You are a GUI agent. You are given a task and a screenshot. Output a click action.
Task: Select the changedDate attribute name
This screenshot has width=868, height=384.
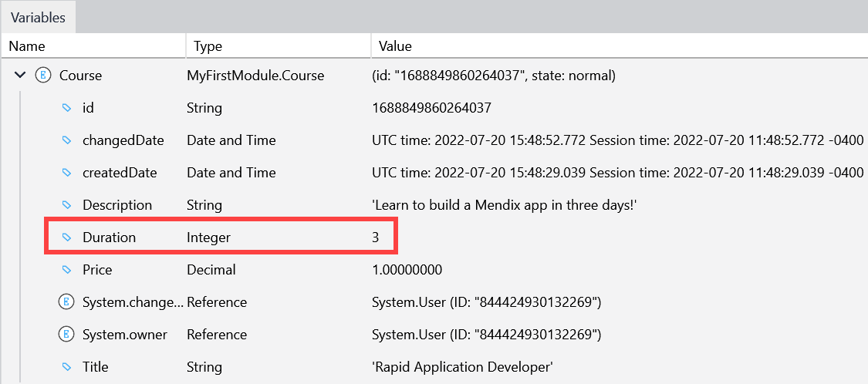pos(123,140)
